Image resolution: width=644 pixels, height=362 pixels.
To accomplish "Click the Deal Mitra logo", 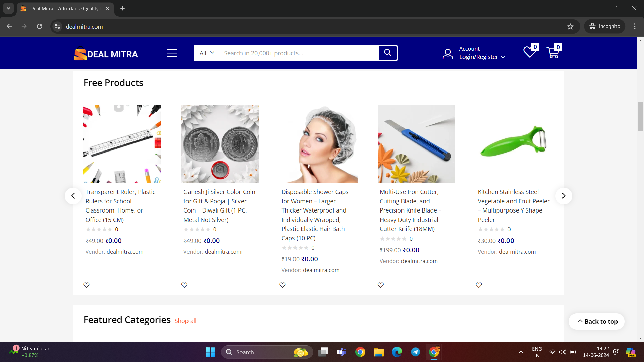I will point(106,54).
